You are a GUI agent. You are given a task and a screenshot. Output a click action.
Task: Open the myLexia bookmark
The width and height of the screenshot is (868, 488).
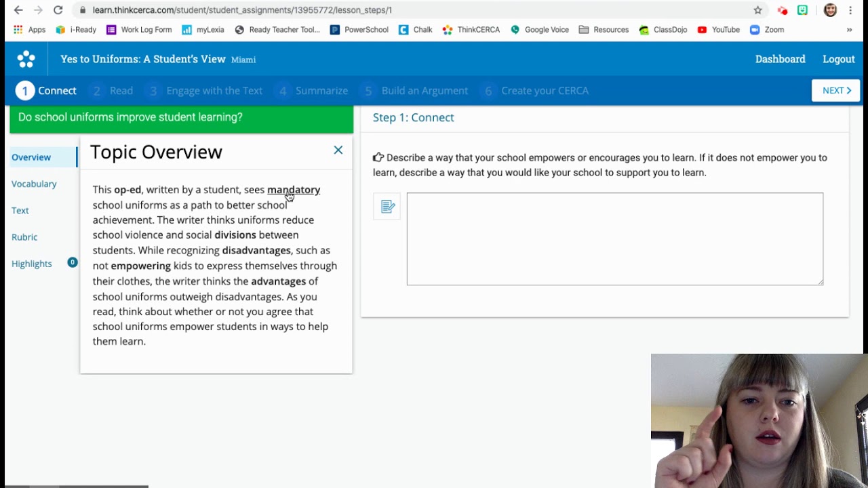pyautogui.click(x=203, y=30)
